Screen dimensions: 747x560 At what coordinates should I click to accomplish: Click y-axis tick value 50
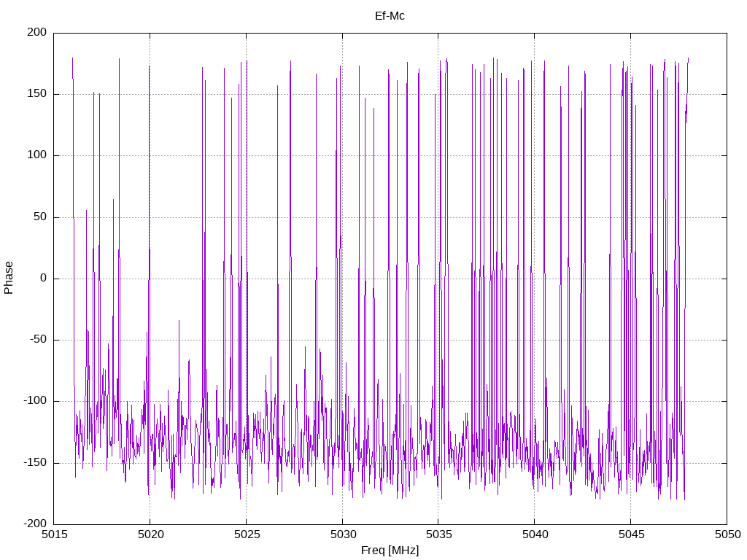click(x=41, y=217)
